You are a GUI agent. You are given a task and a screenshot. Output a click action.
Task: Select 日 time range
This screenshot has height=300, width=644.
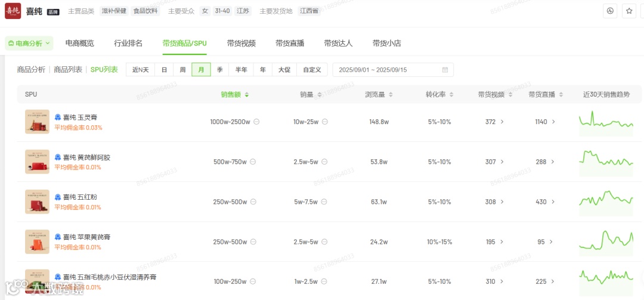[165, 70]
